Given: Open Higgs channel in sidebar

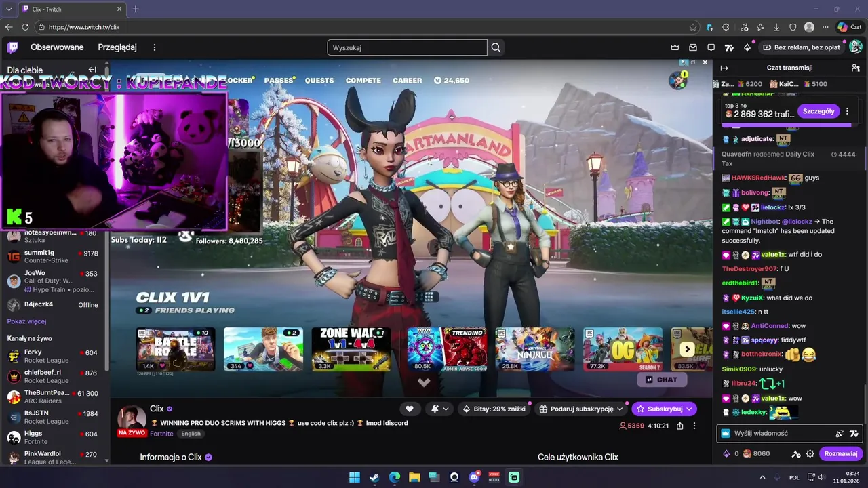Looking at the screenshot, I should tap(53, 437).
